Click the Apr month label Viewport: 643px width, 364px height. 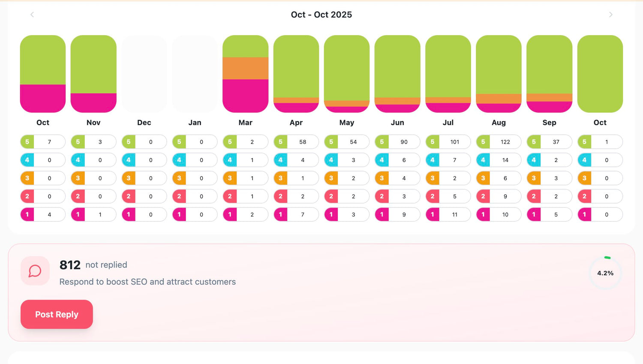point(296,123)
